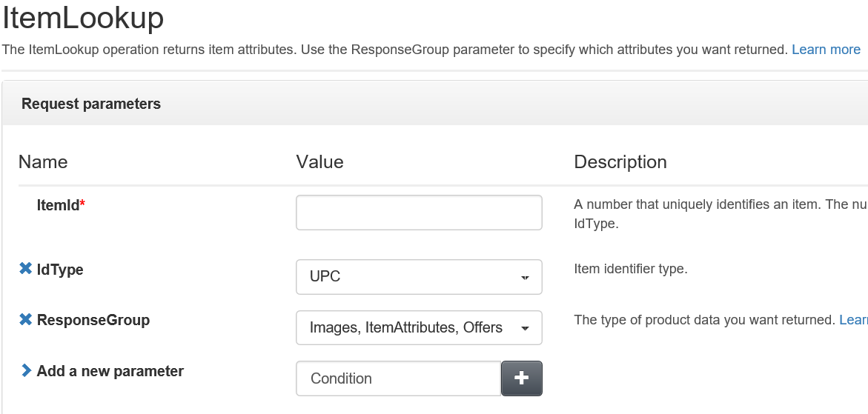
Task: Collapse the Request parameters panel header
Action: 91,104
